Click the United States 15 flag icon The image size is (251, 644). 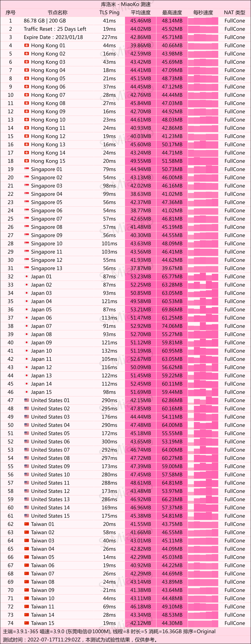26,516
